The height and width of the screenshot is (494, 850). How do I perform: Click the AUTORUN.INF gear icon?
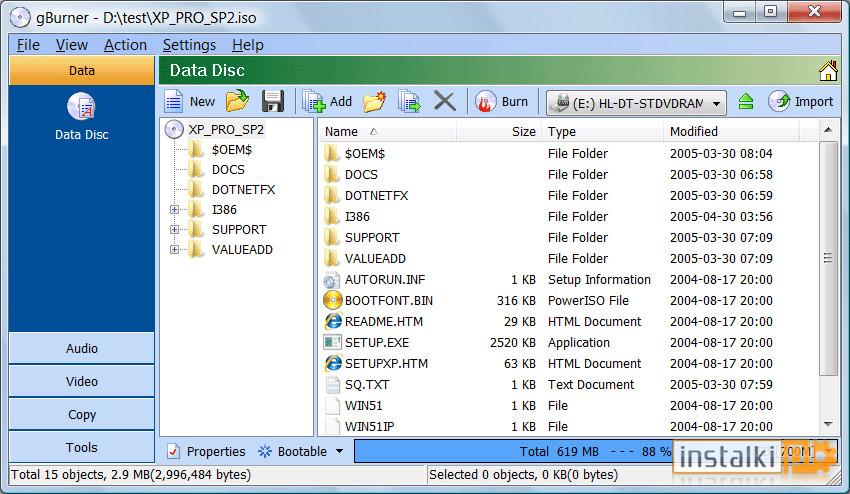point(332,279)
